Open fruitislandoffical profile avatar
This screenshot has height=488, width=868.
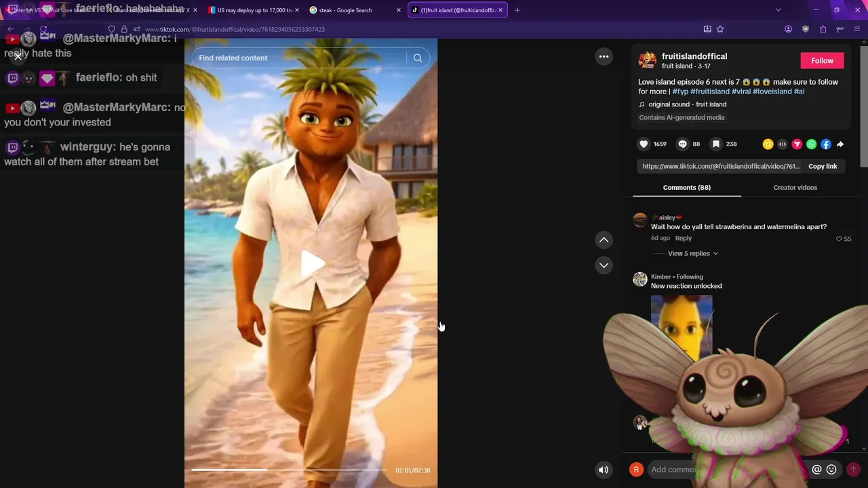pos(647,60)
